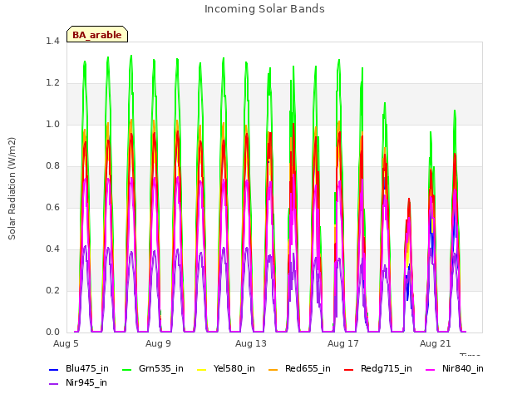Viewport: 532px width, 399px height.
Task: Click the 0.6 y-axis tick label
Action: [52, 208]
